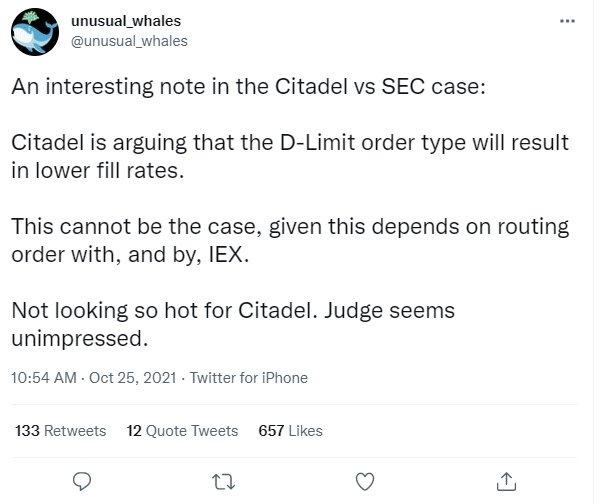The width and height of the screenshot is (610, 504).
Task: Click the reply speech bubble icon
Action: (82, 482)
